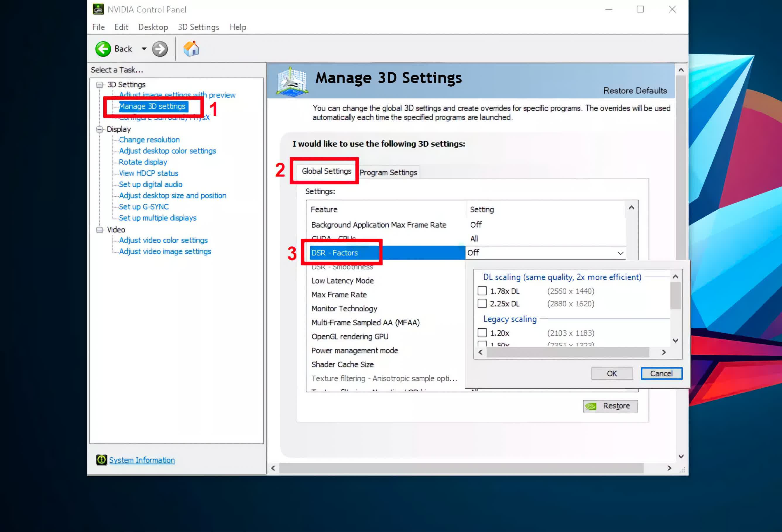The image size is (782, 532).
Task: Click the System Information icon
Action: [x=101, y=460]
